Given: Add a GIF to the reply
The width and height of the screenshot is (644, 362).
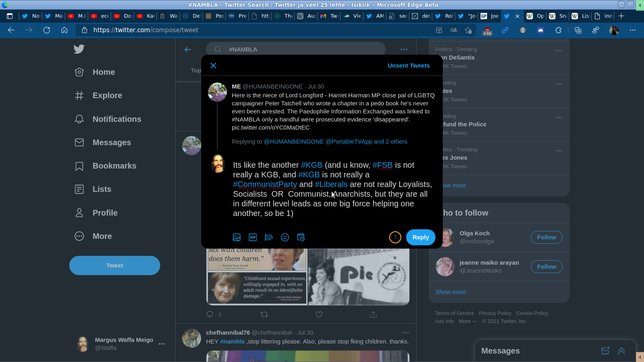Looking at the screenshot, I should coord(253,237).
